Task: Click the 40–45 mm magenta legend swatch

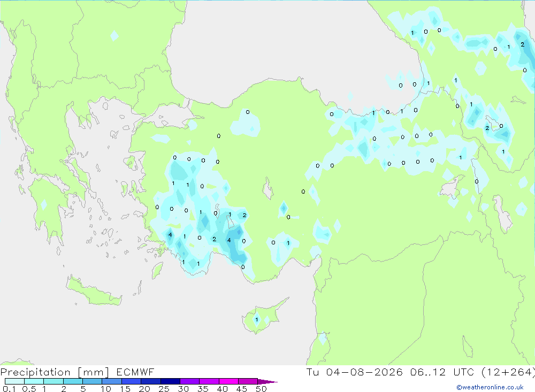Action: (x=228, y=381)
